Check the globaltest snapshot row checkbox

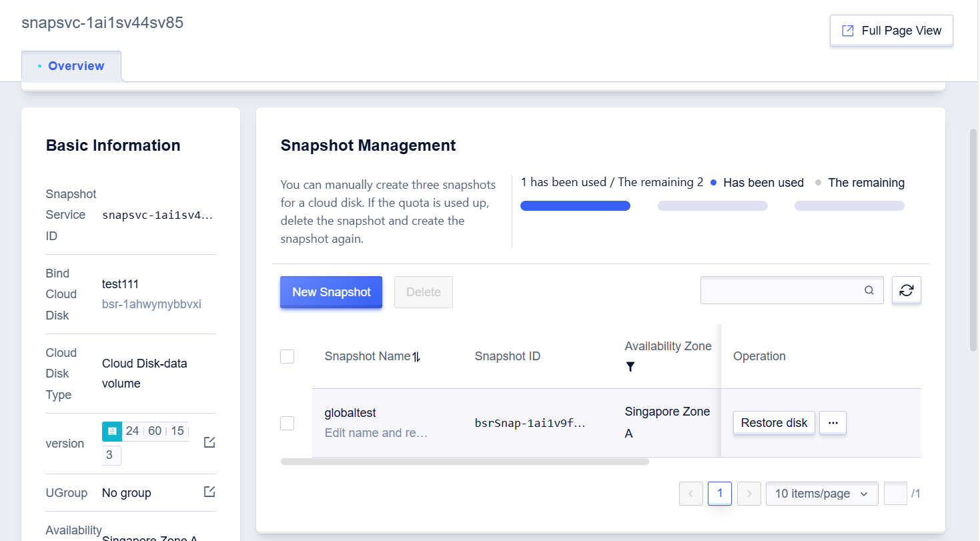click(x=288, y=423)
